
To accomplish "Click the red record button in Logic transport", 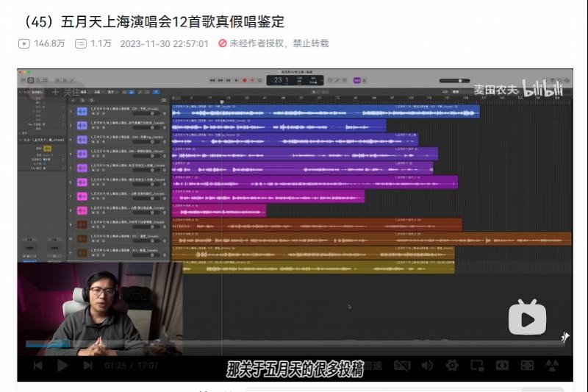I will (x=245, y=79).
